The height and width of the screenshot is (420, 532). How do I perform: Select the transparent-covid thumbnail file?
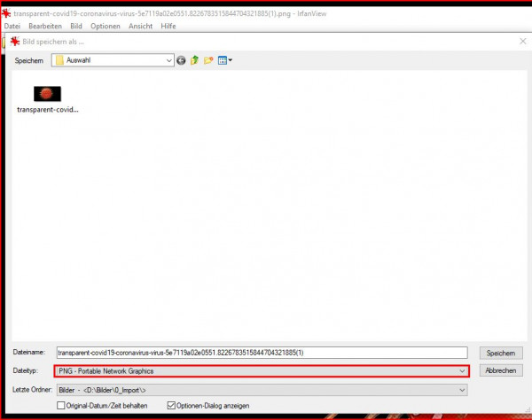pos(48,94)
